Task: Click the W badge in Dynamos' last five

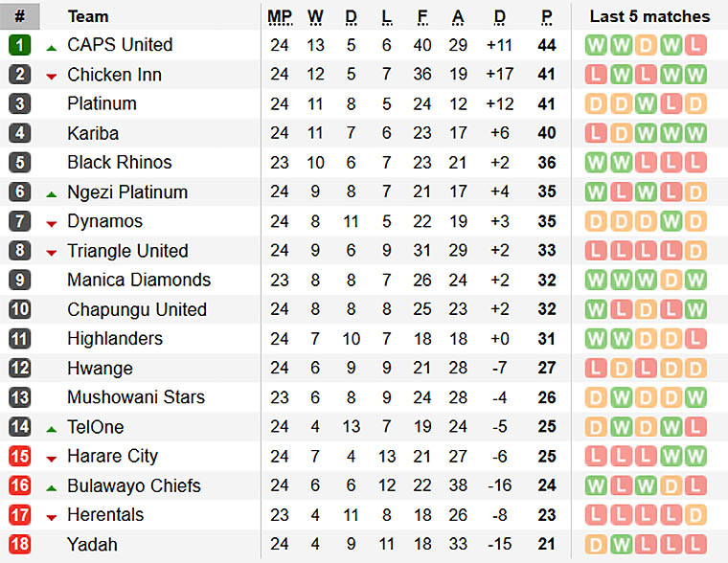Action: tap(671, 221)
